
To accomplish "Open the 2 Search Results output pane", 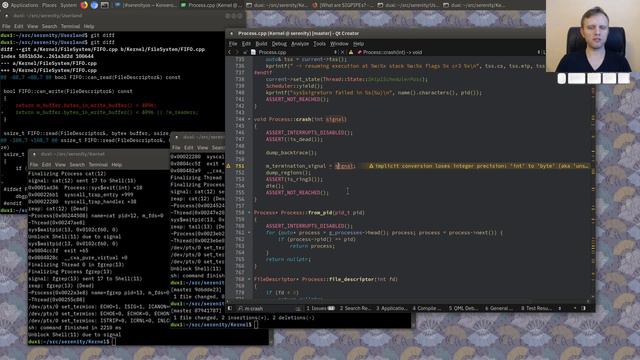I will [x=355, y=308].
